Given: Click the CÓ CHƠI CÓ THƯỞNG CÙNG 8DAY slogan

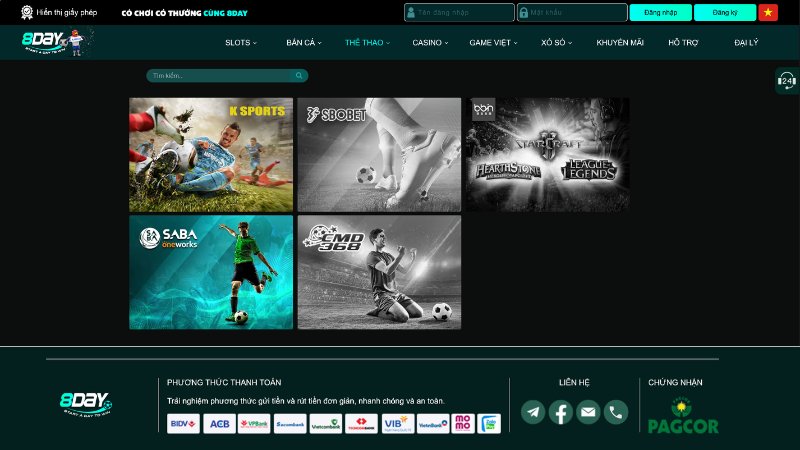Looking at the screenshot, I should [184, 13].
